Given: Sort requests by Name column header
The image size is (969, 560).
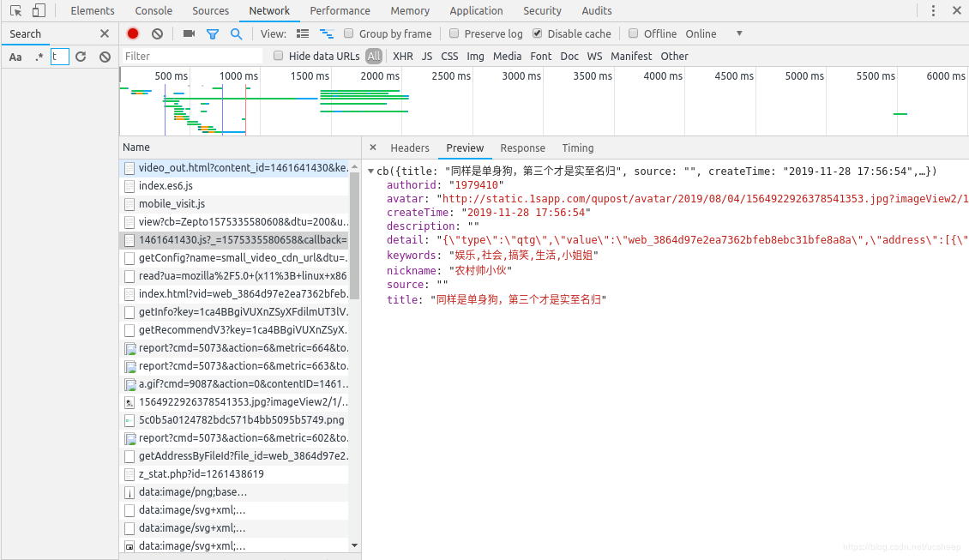Looking at the screenshot, I should tap(240, 148).
